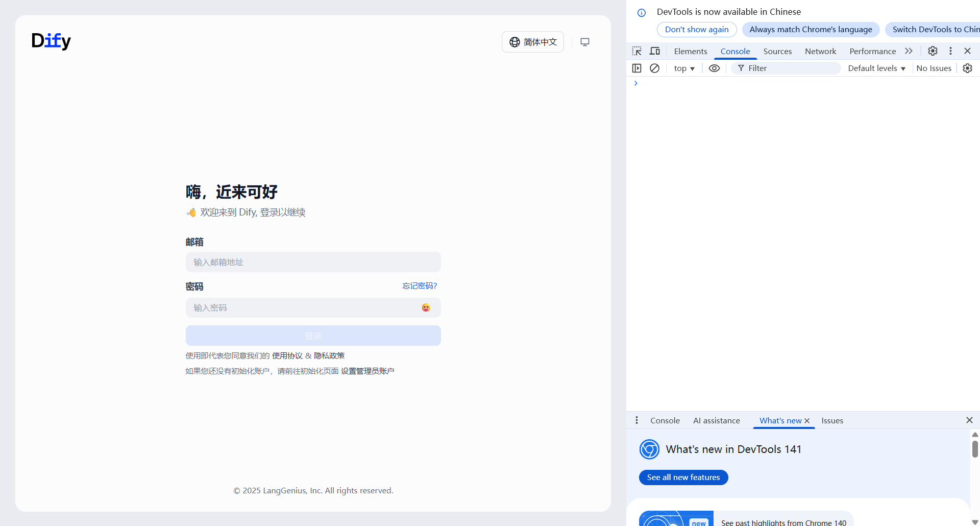Close the What's new tab
Viewport: 980px width, 526px height.
pos(807,421)
